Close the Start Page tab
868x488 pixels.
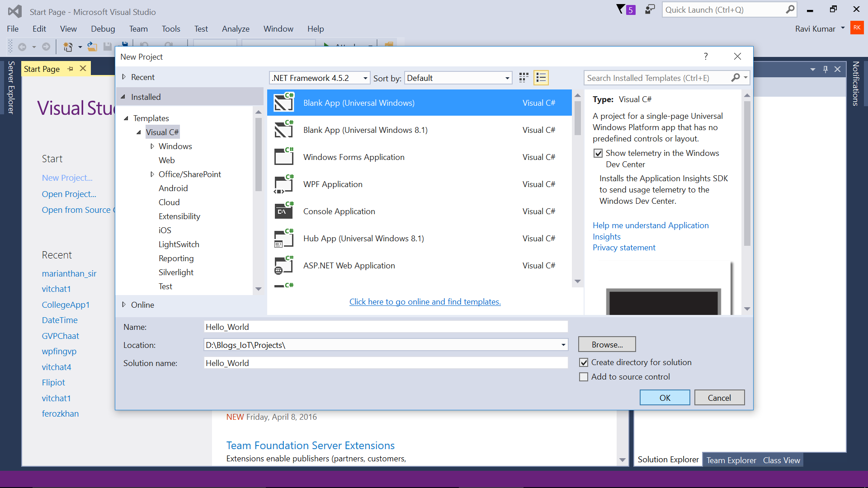pyautogui.click(x=83, y=69)
